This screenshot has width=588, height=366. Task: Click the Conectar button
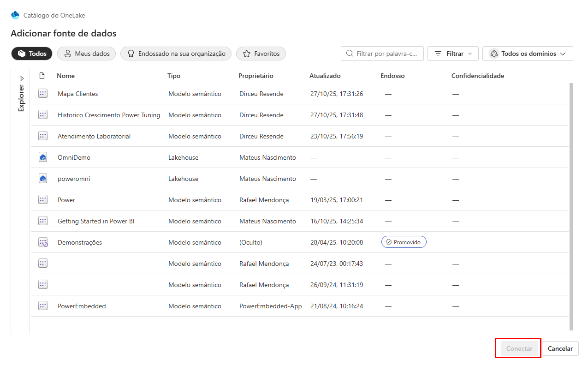click(519, 348)
